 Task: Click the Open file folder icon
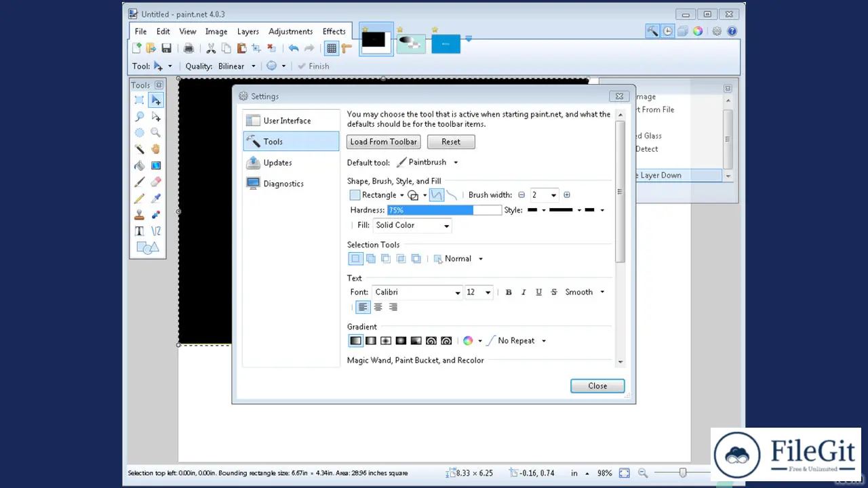(x=151, y=48)
